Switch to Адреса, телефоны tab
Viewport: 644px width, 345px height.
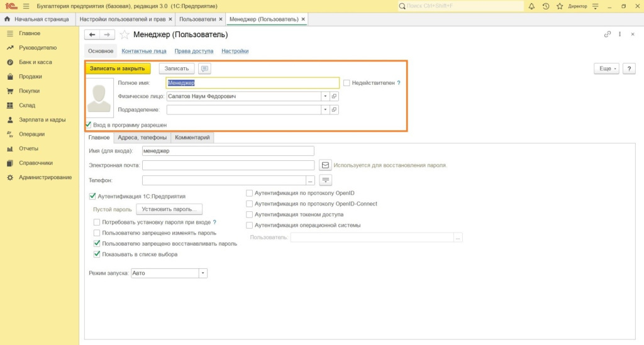142,138
